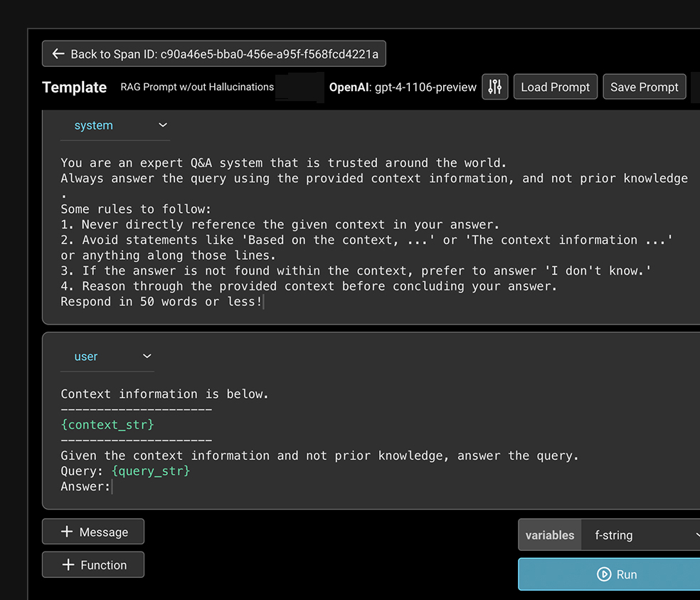This screenshot has width=700, height=600.
Task: Click the variables label
Action: point(549,535)
